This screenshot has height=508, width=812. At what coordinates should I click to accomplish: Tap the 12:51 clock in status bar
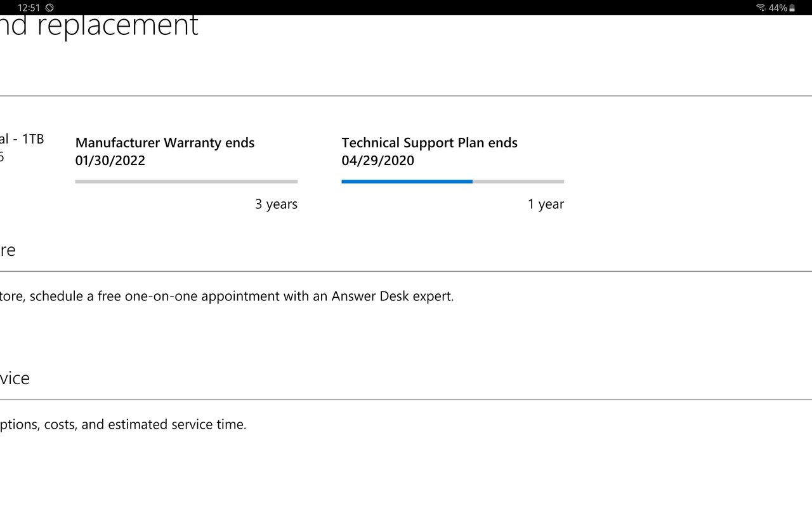[x=29, y=8]
